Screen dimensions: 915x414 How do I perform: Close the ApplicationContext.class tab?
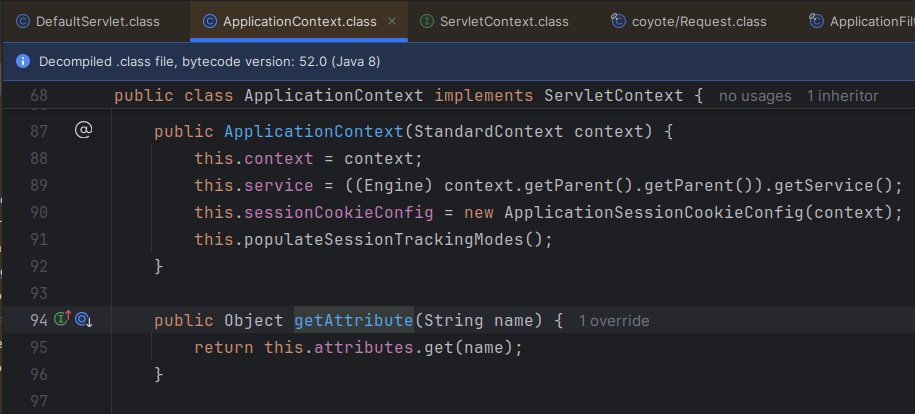point(391,21)
